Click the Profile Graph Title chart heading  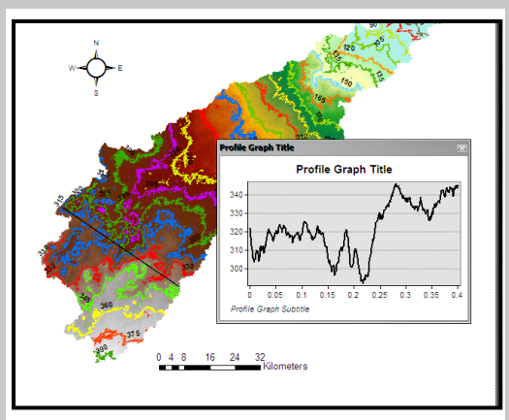pos(344,169)
